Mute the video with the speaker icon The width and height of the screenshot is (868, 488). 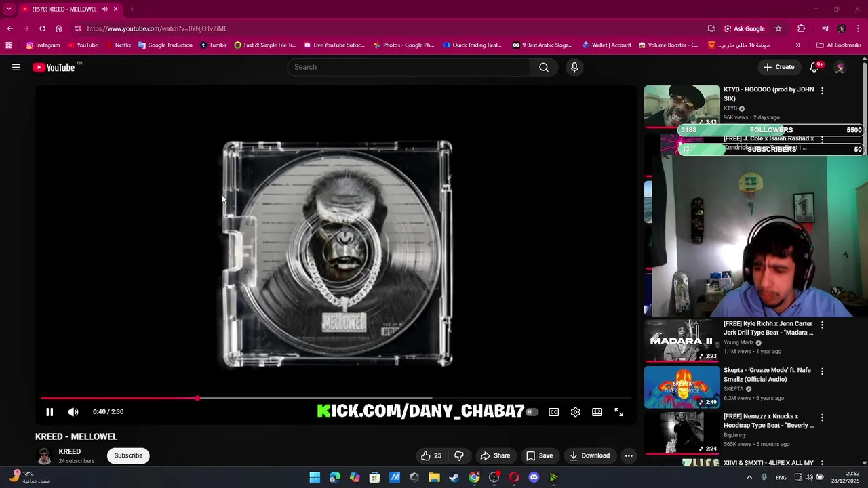pos(73,412)
